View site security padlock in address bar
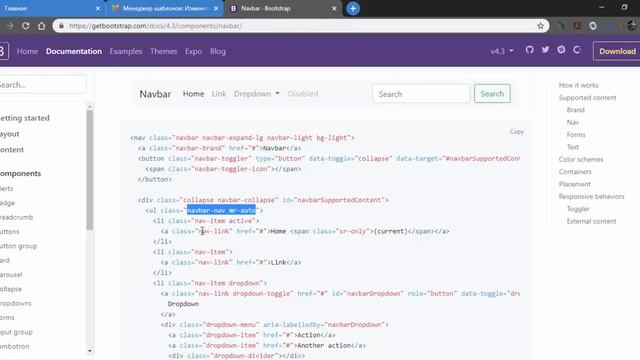The width and height of the screenshot is (640, 360). 61,26
